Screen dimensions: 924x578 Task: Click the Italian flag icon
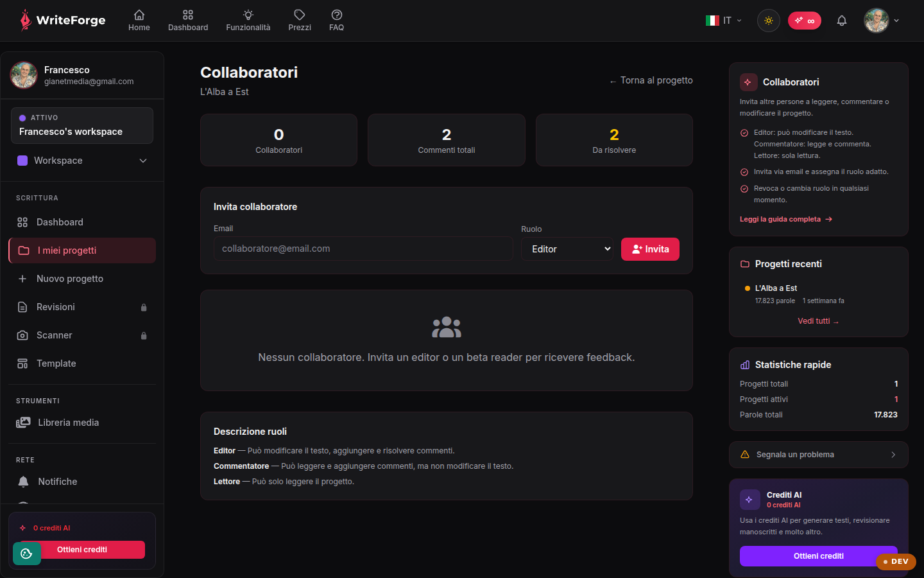click(x=712, y=21)
